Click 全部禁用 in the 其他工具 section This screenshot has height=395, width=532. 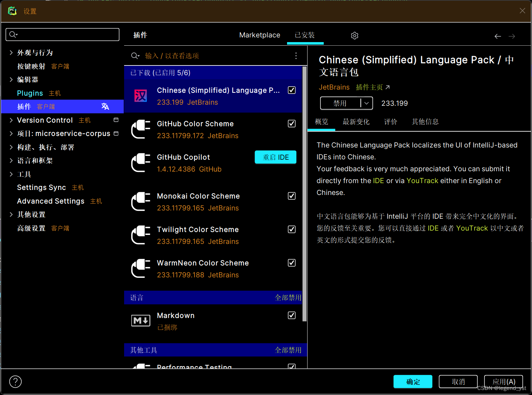click(x=288, y=350)
